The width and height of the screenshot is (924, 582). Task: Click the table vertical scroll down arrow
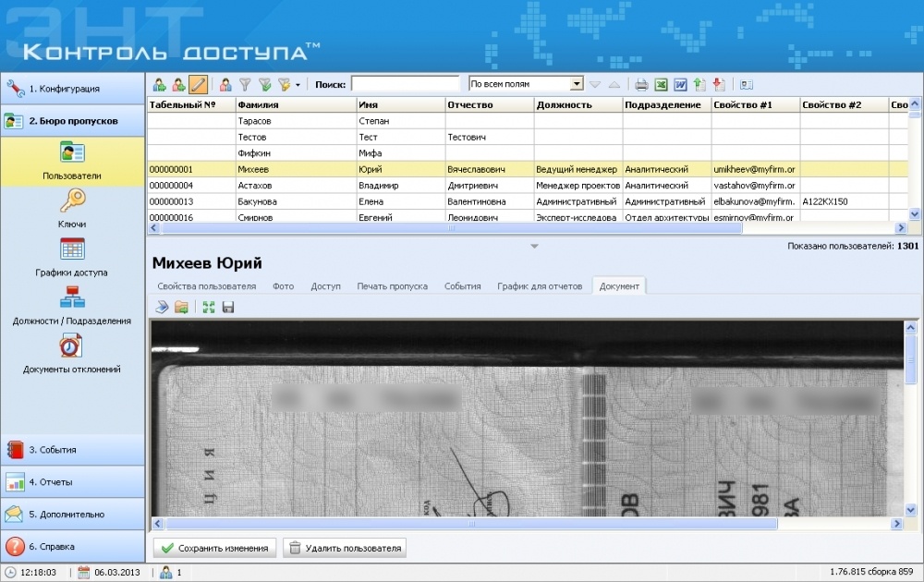[915, 214]
